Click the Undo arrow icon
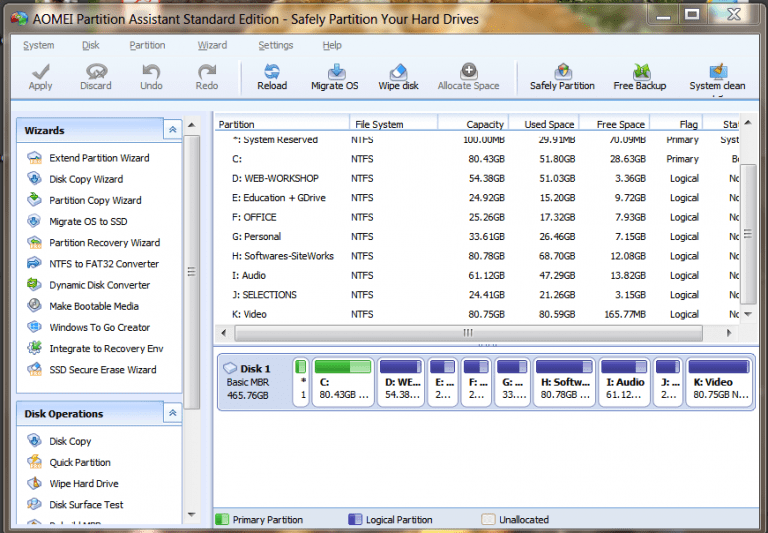 151,72
